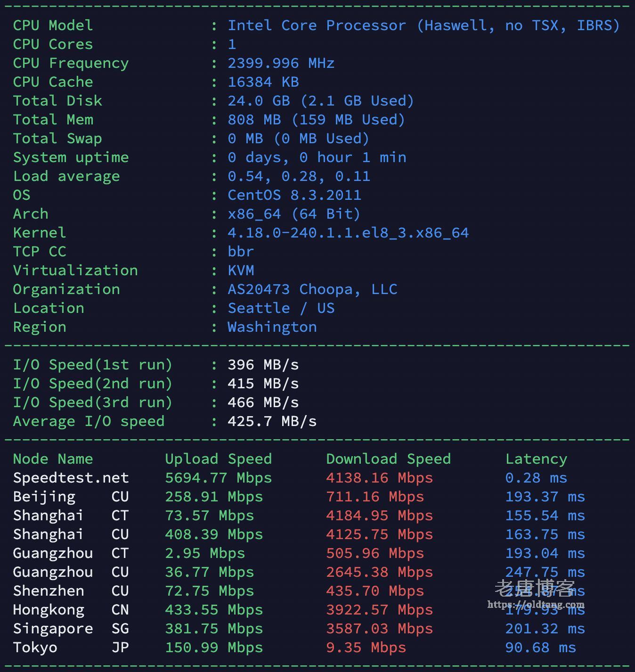
Task: Click the Download Speed column header
Action: [388, 459]
